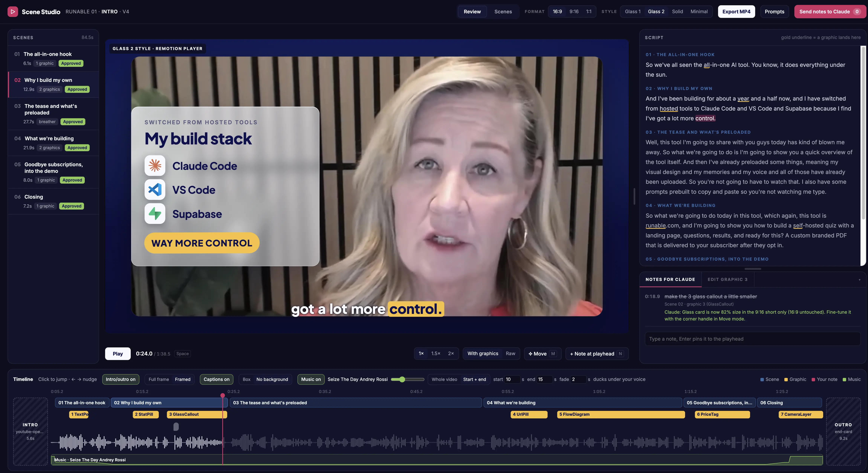Toggle Intro/outro on
This screenshot has width=868, height=473.
coord(120,379)
